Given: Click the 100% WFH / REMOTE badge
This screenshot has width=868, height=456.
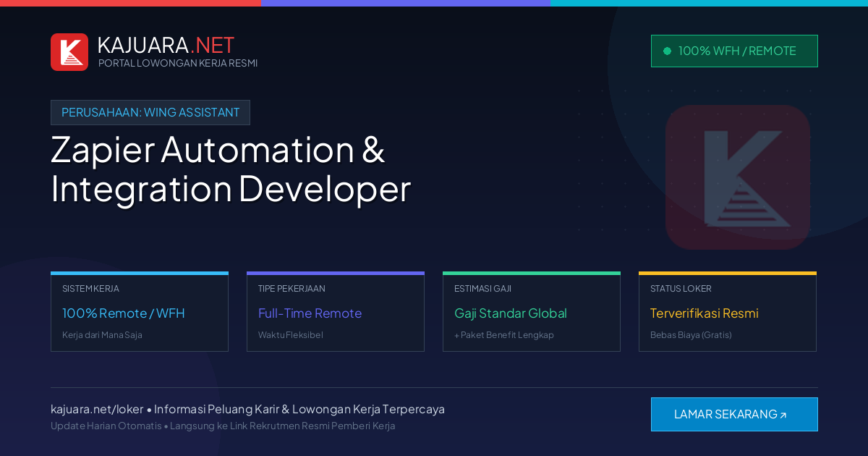Looking at the screenshot, I should tap(734, 51).
